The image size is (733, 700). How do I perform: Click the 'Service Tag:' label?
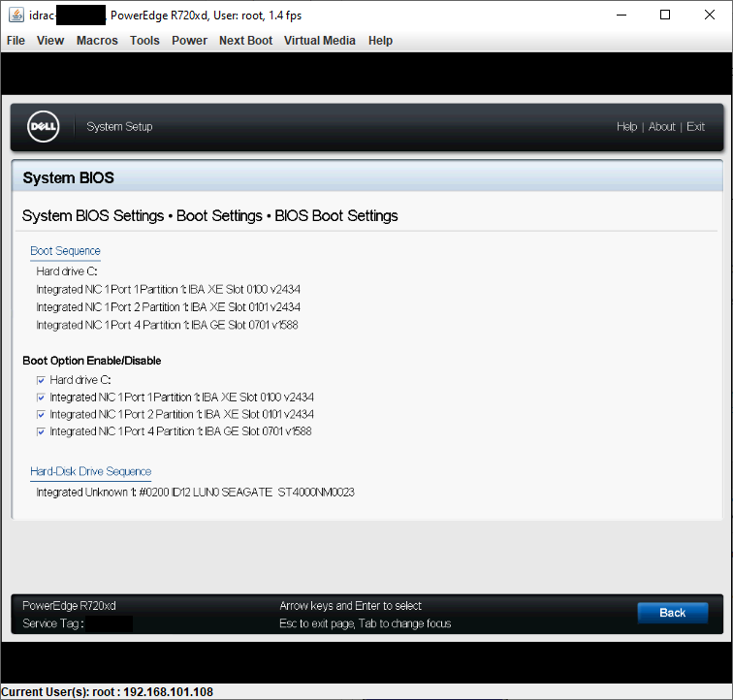pos(53,623)
